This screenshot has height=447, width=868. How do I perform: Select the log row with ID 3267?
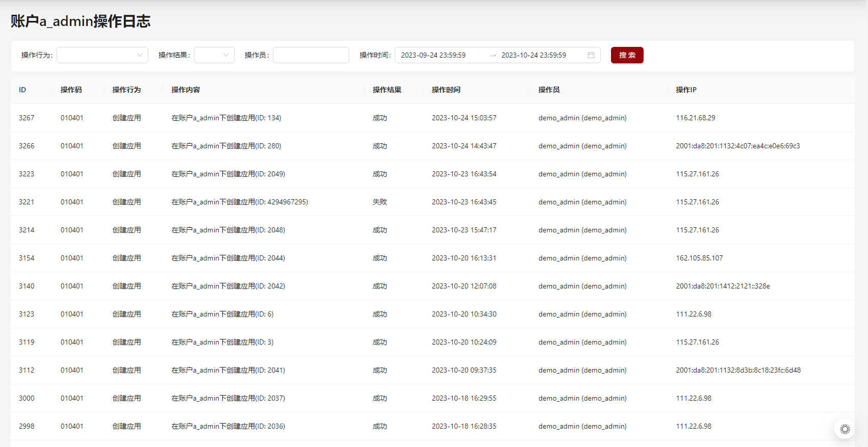click(x=27, y=118)
